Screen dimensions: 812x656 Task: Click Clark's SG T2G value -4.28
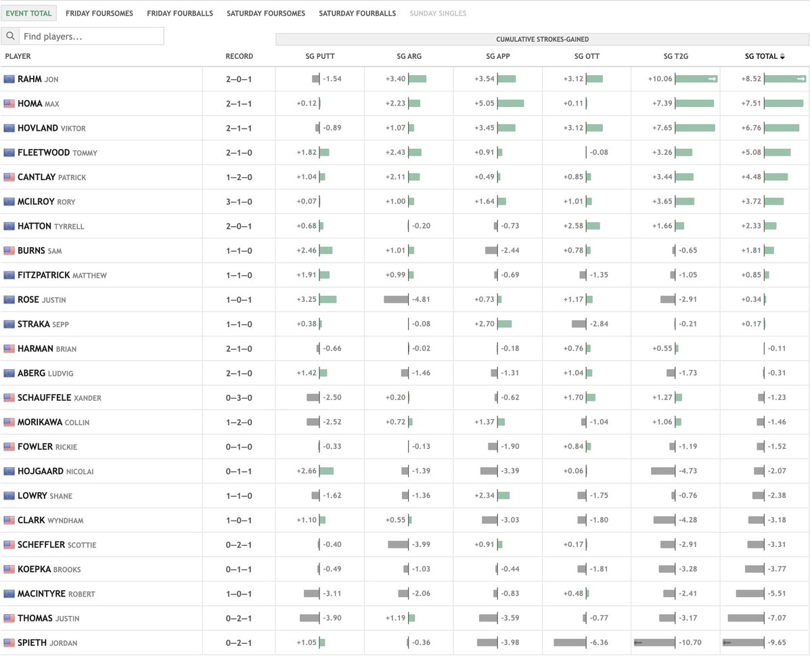coord(687,520)
